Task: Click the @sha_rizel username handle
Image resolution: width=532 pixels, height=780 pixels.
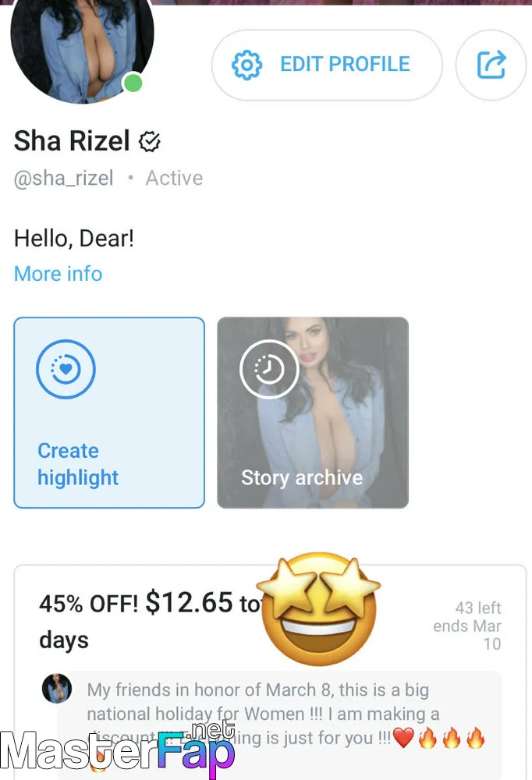Action: pos(64,178)
